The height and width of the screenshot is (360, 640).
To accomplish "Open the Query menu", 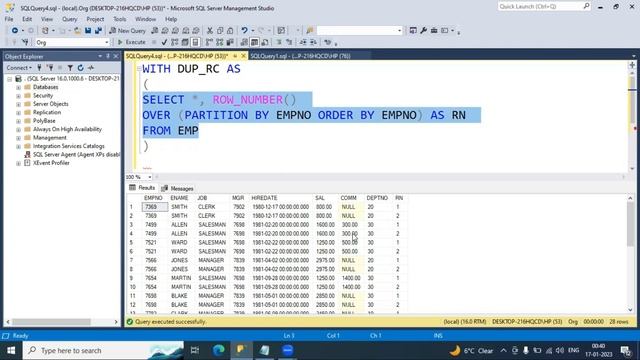I will coord(69,19).
